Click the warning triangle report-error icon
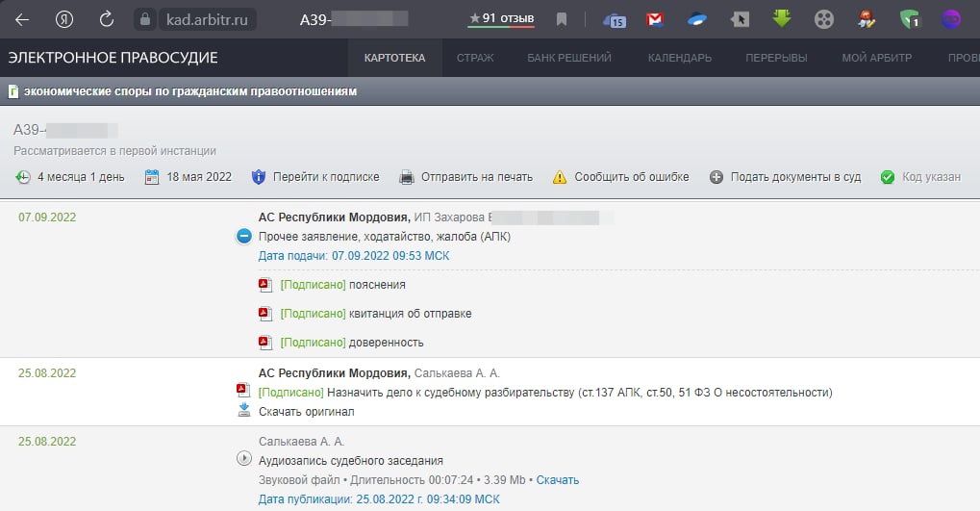This screenshot has width=980, height=511. click(560, 177)
